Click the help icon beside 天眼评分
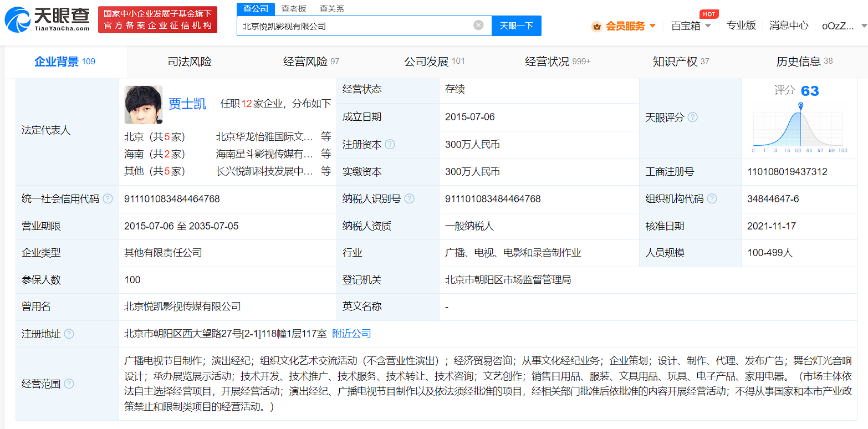This screenshot has width=868, height=429. pos(692,117)
